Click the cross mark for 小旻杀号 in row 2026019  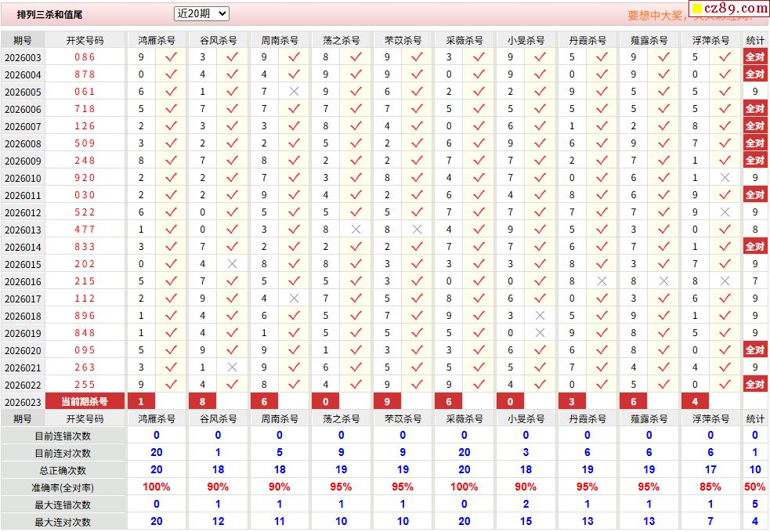coord(540,332)
